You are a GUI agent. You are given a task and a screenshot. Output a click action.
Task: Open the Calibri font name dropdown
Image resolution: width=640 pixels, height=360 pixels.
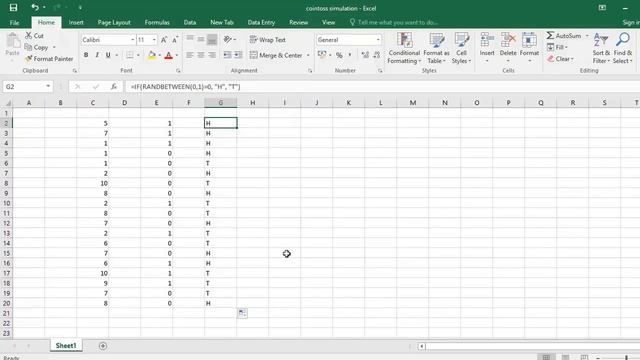coord(132,40)
